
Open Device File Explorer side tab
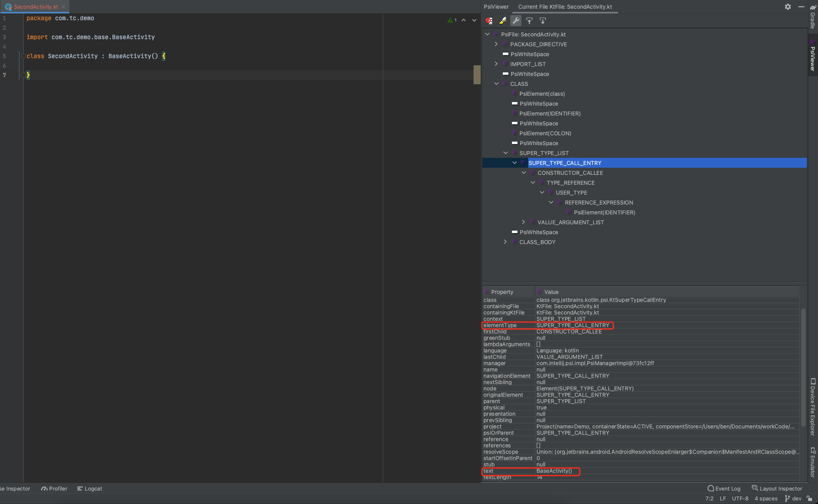pyautogui.click(x=813, y=407)
